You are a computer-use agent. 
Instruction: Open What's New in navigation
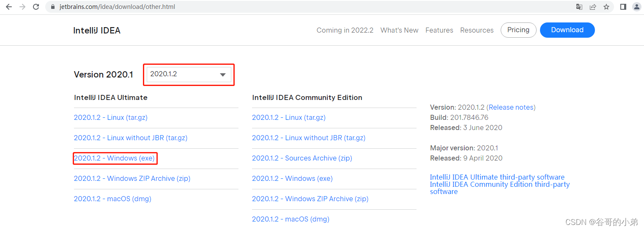(399, 30)
